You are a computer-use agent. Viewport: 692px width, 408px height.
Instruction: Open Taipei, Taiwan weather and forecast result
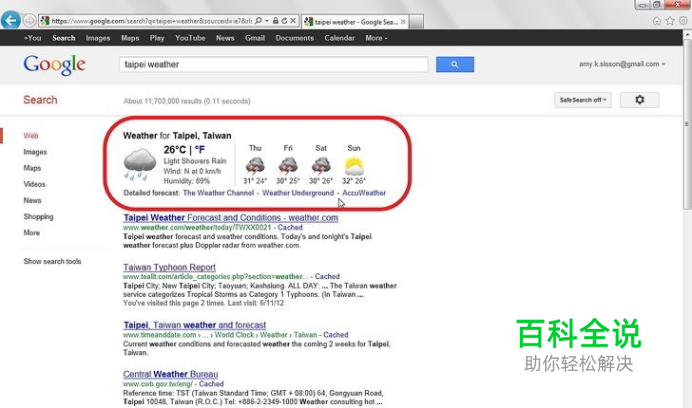(195, 325)
